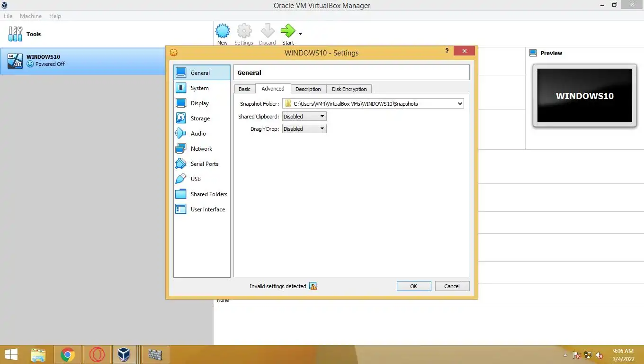The image size is (644, 364).
Task: Switch to the Basic tab
Action: pyautogui.click(x=244, y=89)
